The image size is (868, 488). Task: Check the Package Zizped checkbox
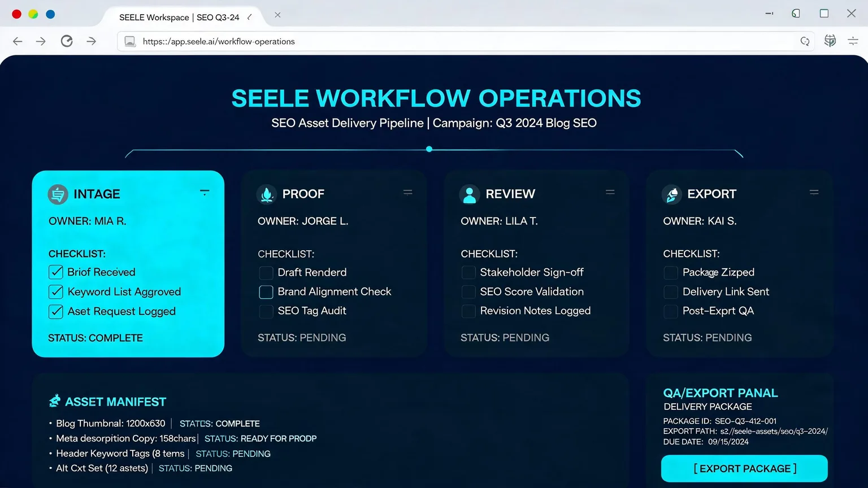(x=671, y=273)
